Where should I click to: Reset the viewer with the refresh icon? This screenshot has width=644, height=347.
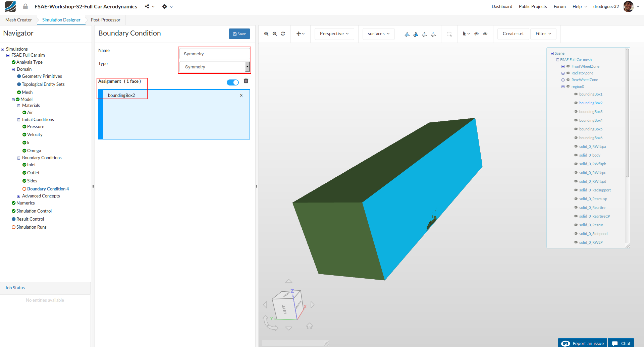pos(283,34)
